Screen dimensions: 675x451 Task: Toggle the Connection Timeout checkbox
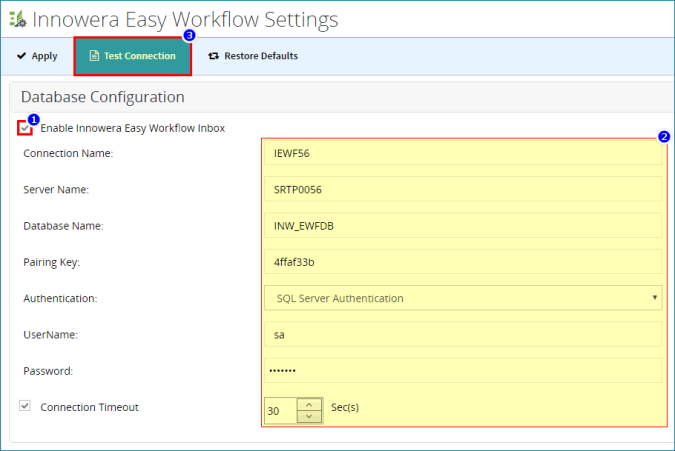(x=25, y=406)
